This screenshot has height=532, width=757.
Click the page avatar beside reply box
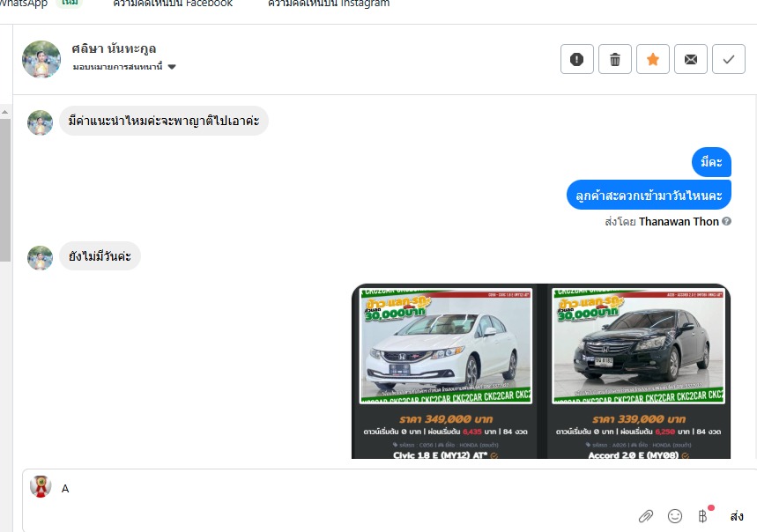(41, 486)
